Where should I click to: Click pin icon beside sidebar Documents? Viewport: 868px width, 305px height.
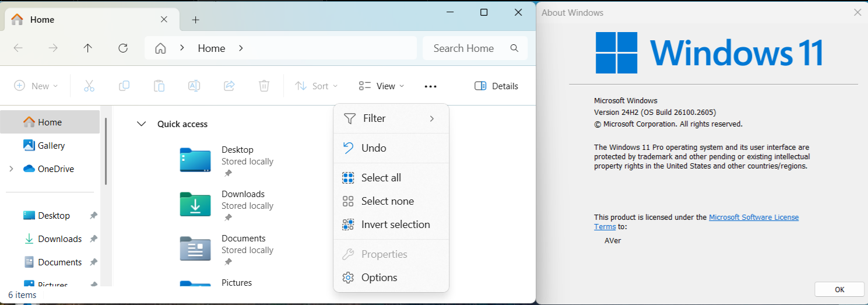tap(93, 262)
